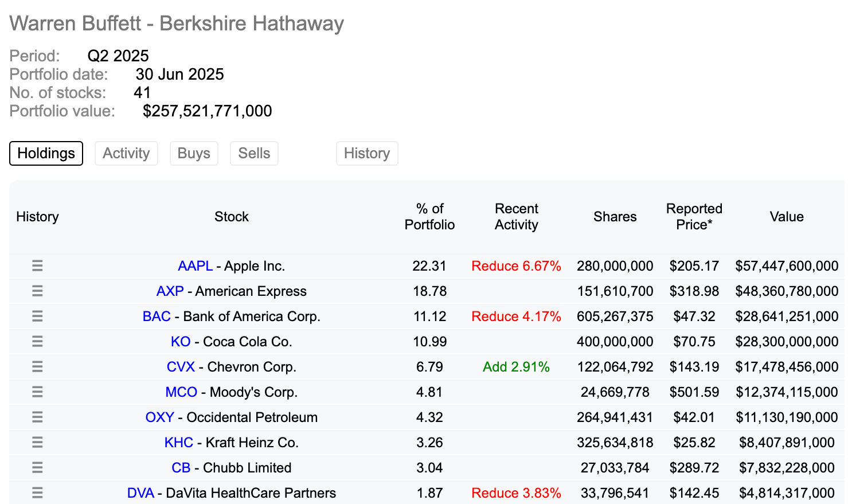This screenshot has width=848, height=504.
Task: Click history icon in Occidental Petroleum row
Action: point(37,417)
